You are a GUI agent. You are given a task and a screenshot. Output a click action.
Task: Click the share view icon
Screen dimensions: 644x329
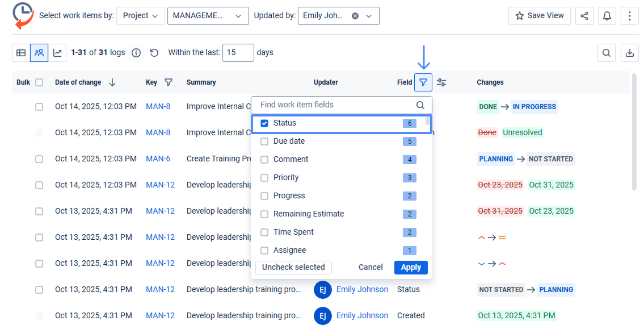coord(584,16)
